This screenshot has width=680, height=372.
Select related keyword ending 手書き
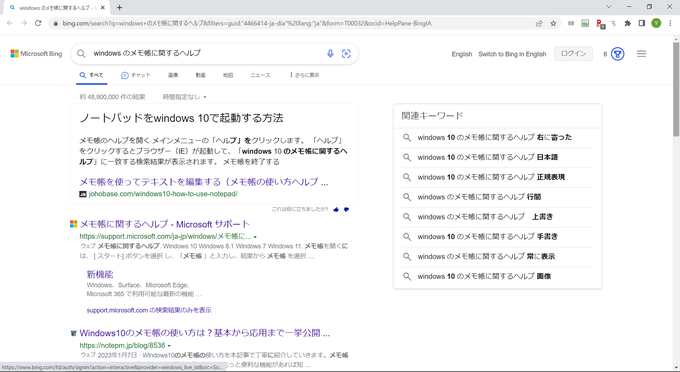487,237
